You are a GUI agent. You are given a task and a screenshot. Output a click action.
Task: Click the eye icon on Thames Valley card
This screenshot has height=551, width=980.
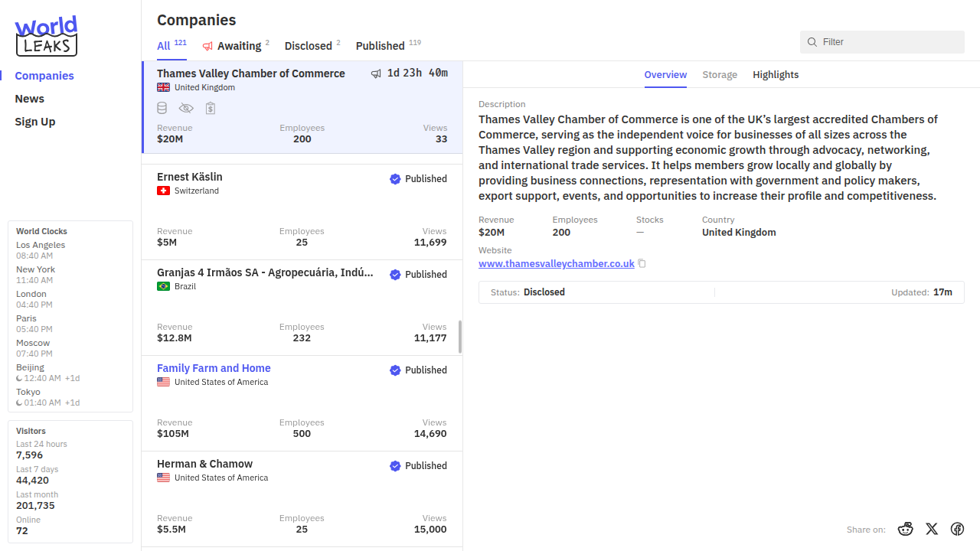pyautogui.click(x=186, y=109)
